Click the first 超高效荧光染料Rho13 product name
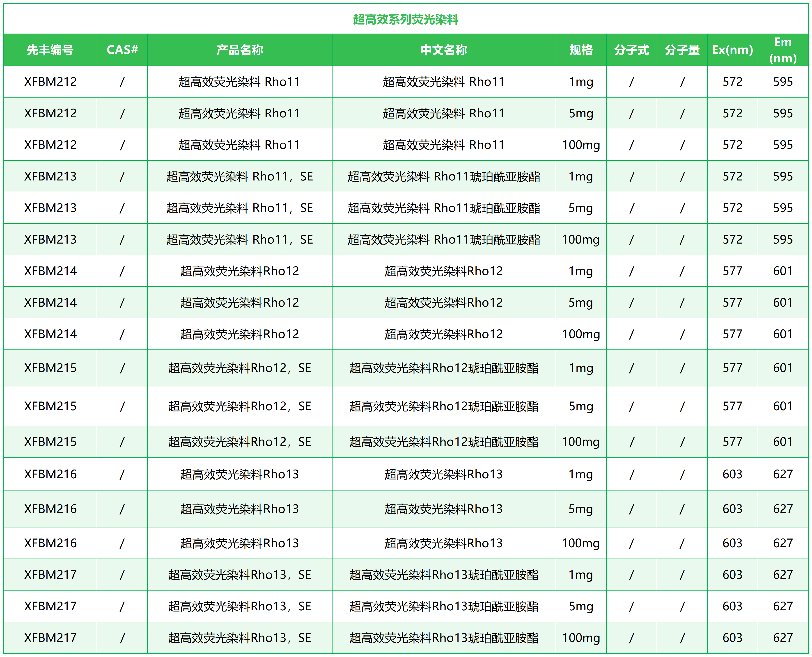812x657 pixels. click(239, 474)
